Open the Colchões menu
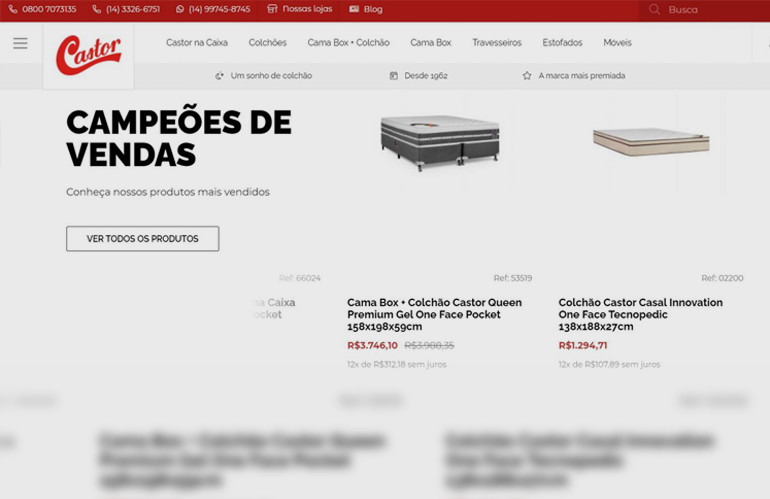 [267, 43]
